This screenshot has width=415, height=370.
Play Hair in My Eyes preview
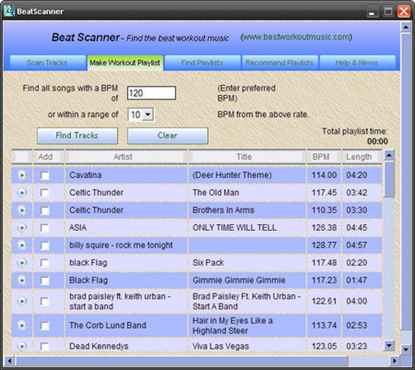coord(22,325)
